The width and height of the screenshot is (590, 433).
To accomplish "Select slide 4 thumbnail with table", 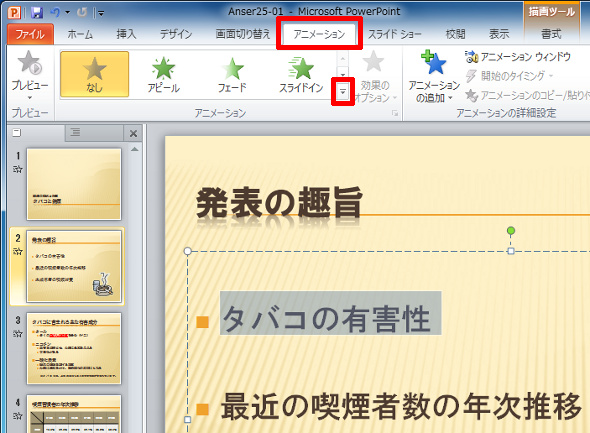I will coord(74,414).
